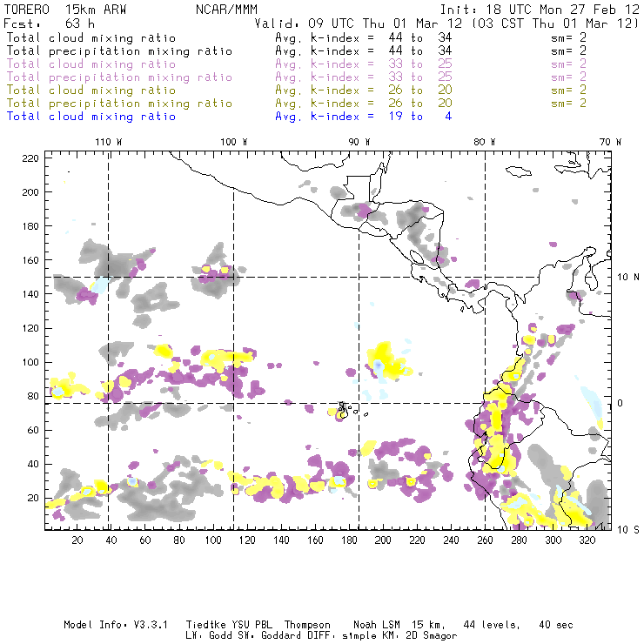
Task: Click 'Tiedtke YSU PBL' in the footer
Action: 229,625
